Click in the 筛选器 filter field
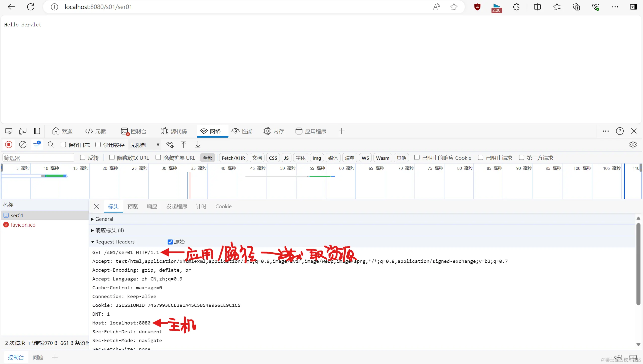Viewport: 643px width, 364px height. [x=38, y=158]
